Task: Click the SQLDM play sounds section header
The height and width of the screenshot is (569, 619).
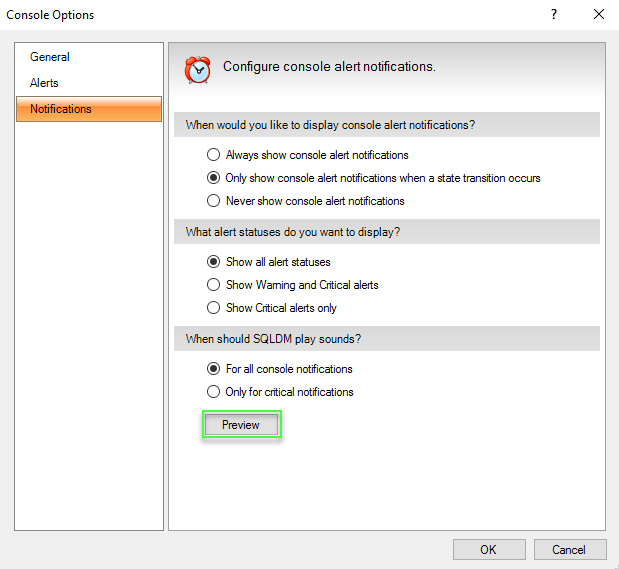Action: pyautogui.click(x=274, y=339)
